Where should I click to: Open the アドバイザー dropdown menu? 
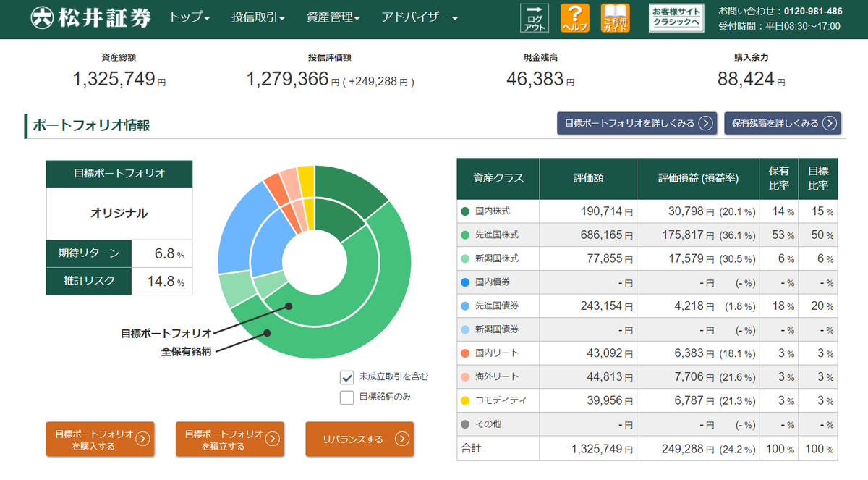[x=420, y=17]
